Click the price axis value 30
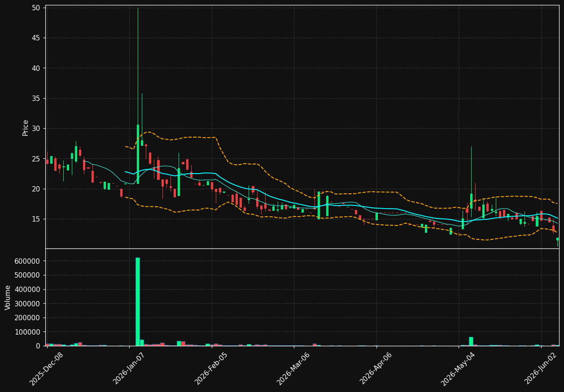Viewport: 564px width, 392px height. click(36, 129)
